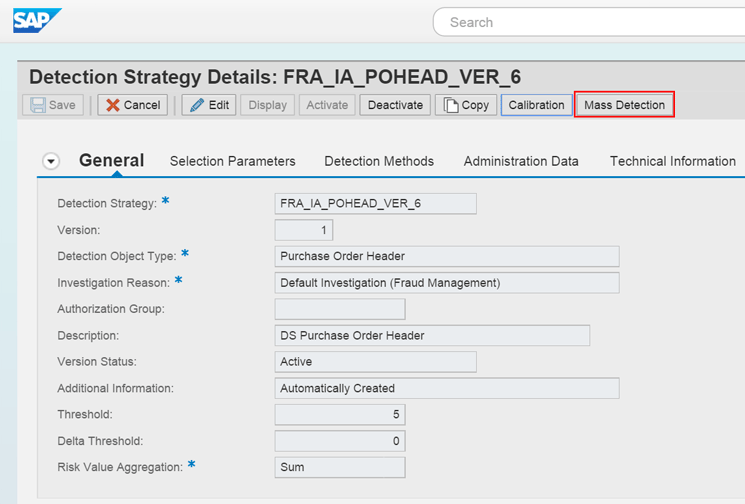Open the Administration Data tab
Image resolution: width=745 pixels, height=504 pixels.
[x=521, y=162]
